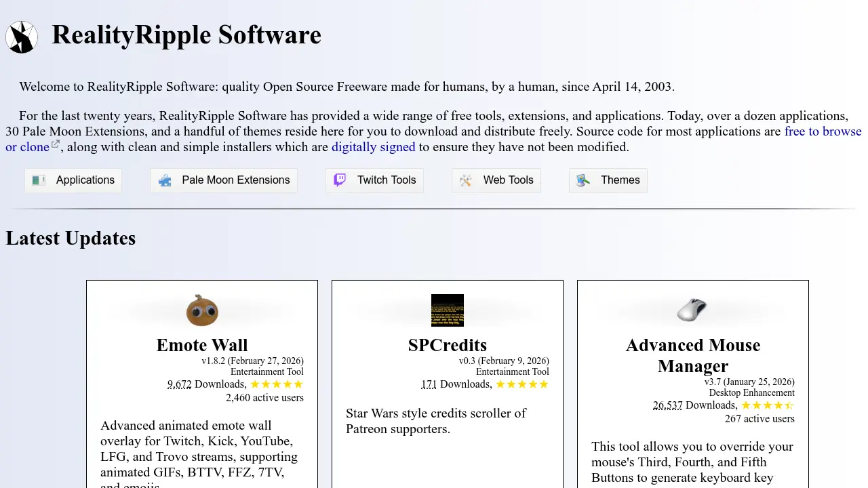Click Emote Wall's five-star rating

click(x=277, y=384)
